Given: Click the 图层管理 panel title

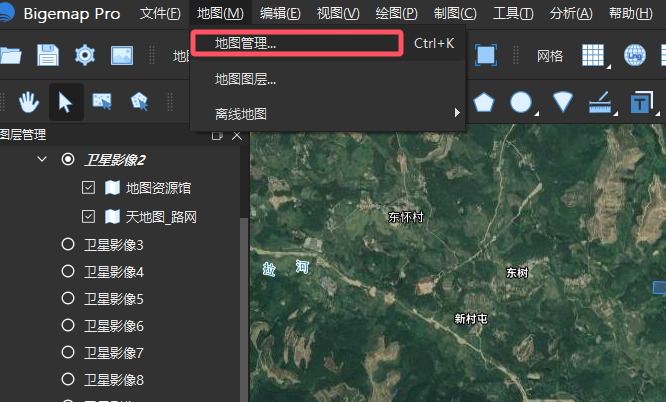Looking at the screenshot, I should pyautogui.click(x=23, y=135).
